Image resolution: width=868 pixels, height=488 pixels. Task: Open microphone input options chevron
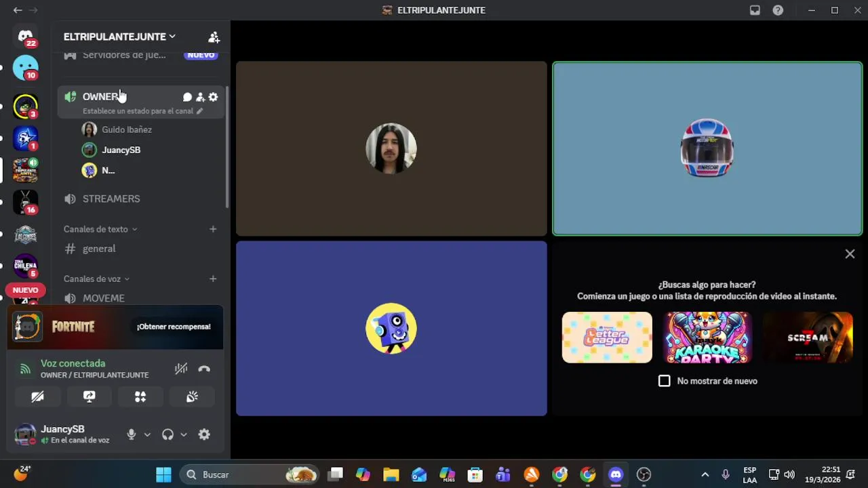point(147,434)
